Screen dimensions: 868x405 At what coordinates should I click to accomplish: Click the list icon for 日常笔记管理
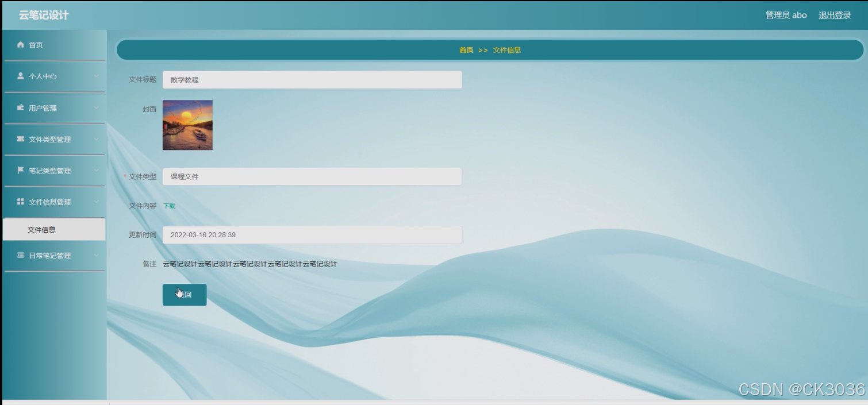click(21, 255)
